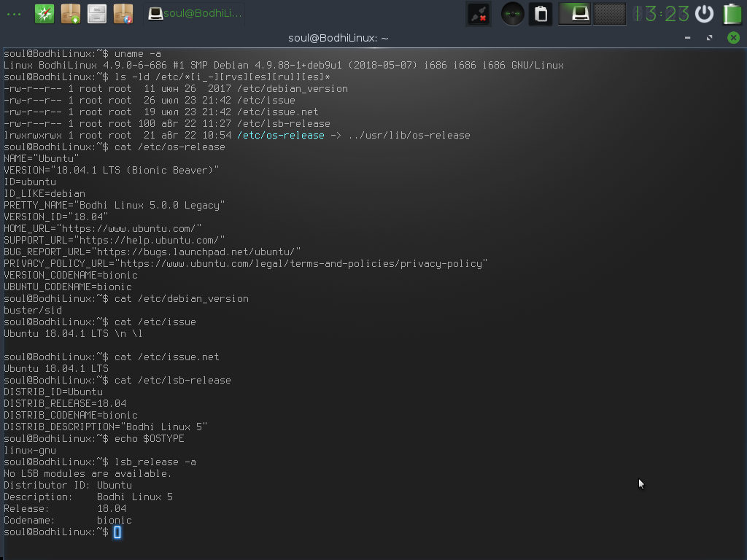Open the package installer box with green arrow
The width and height of the screenshot is (747, 560).
[71, 14]
